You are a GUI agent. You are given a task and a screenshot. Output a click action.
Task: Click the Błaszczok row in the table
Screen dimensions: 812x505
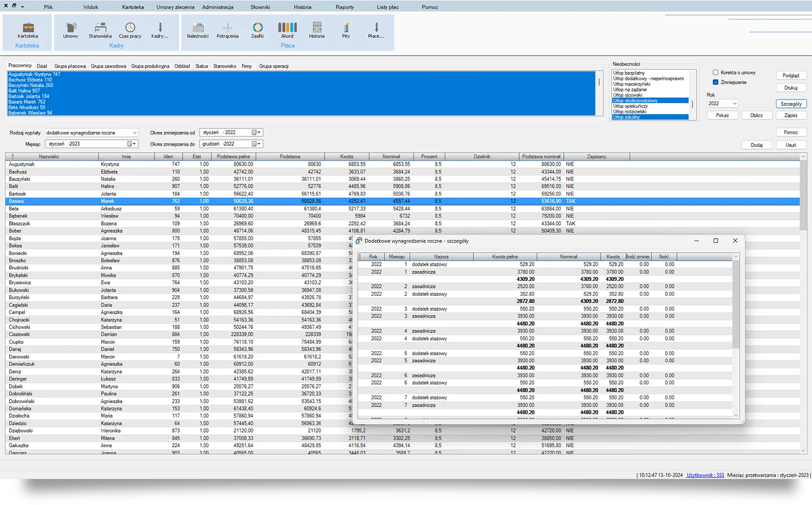pos(403,223)
